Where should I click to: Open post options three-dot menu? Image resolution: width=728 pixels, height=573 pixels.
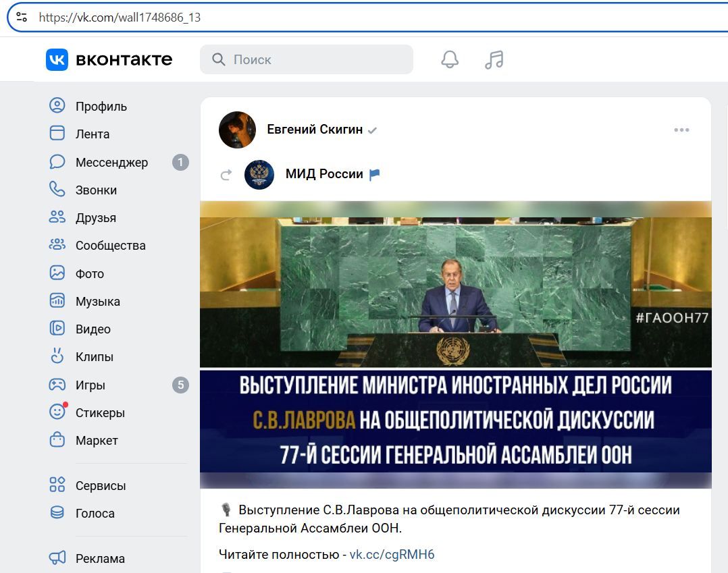pos(681,130)
